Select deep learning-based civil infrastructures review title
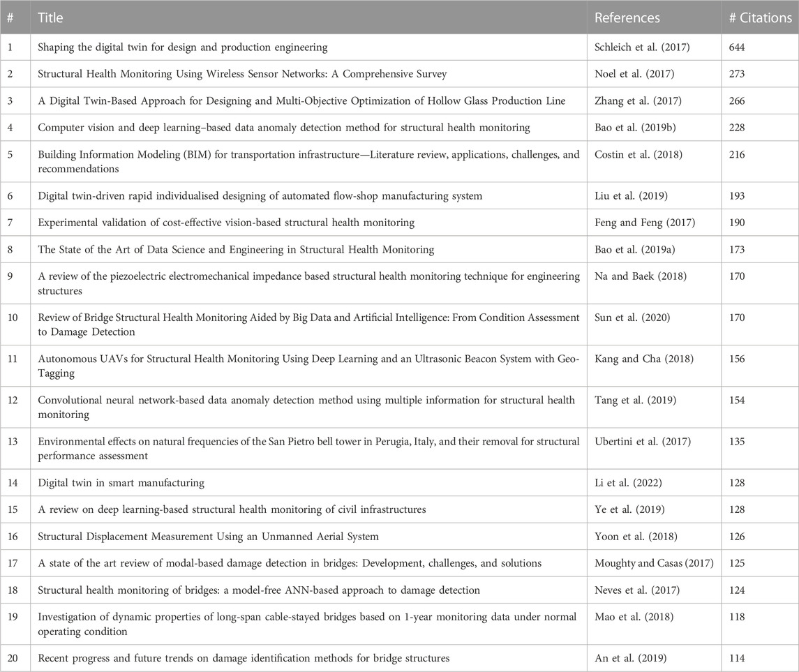The height and width of the screenshot is (672, 799). click(x=232, y=509)
